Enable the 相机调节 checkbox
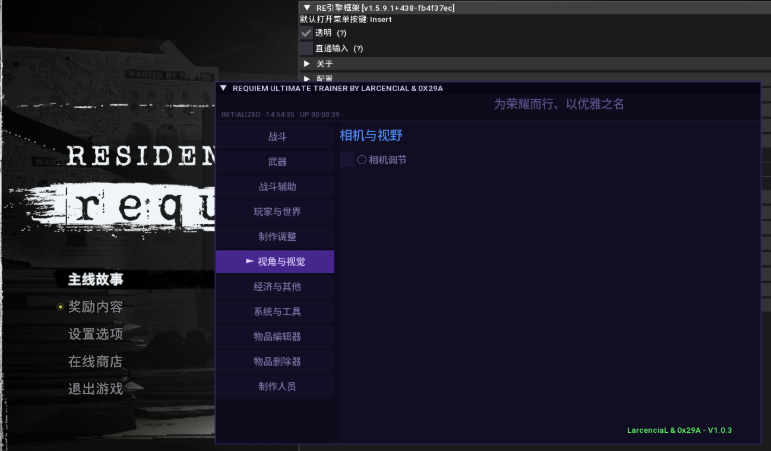771x451 pixels. [x=347, y=159]
